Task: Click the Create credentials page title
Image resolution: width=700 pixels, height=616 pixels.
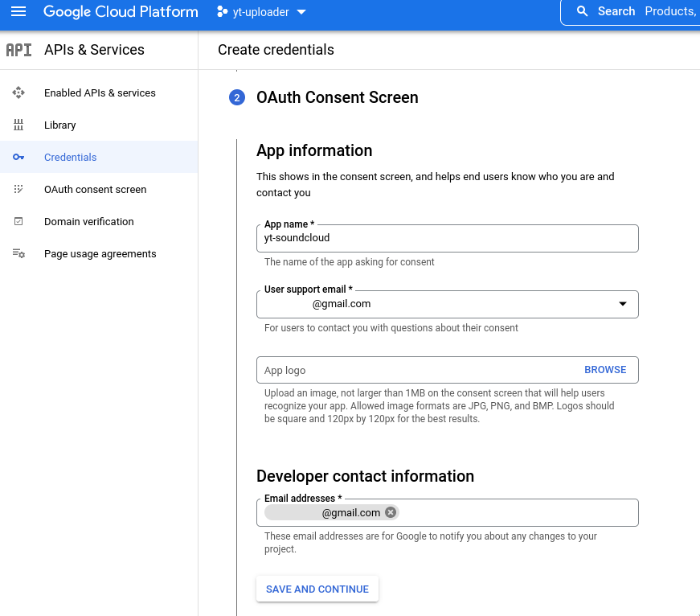Action: 276,50
